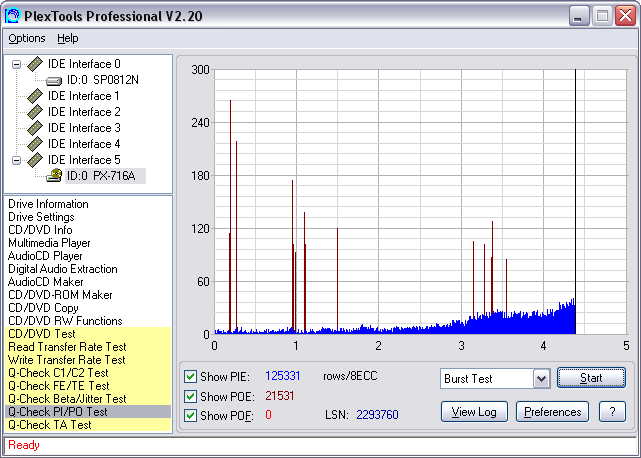Select ID:0 SP0812N in the tree
Screen dimensions: 641x458
[x=103, y=80]
